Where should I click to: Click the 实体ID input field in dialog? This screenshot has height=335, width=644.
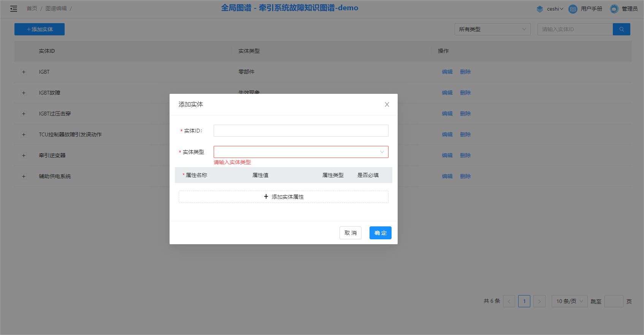(x=301, y=131)
